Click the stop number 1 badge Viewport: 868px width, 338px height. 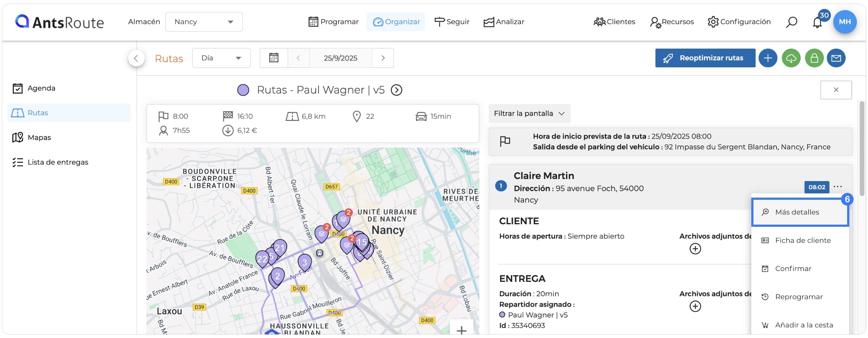click(x=501, y=186)
